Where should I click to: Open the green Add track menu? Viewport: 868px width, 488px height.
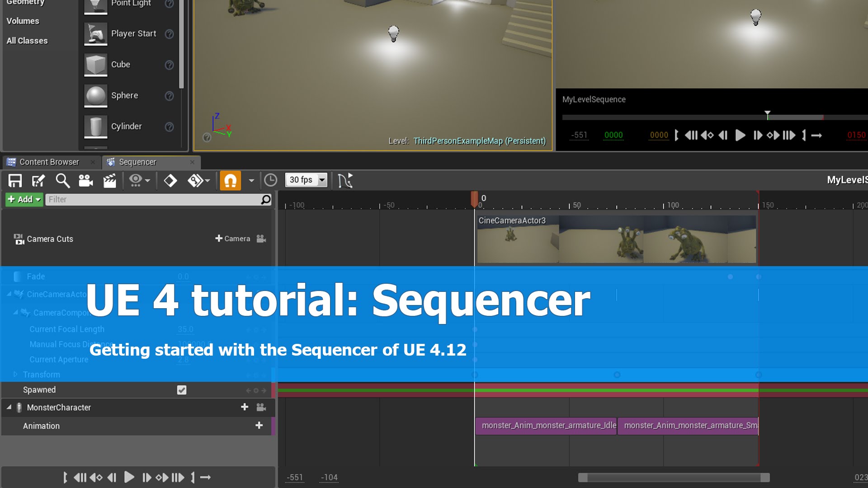click(24, 199)
